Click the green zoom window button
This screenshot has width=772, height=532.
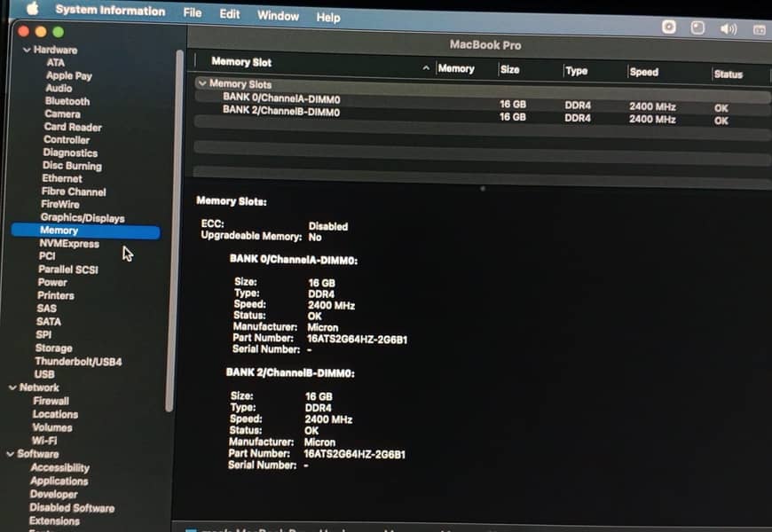58,32
